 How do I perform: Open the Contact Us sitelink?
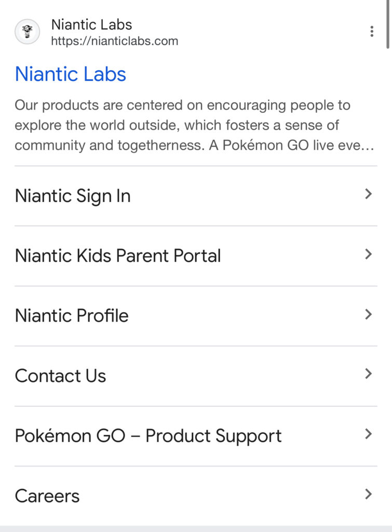(x=60, y=376)
